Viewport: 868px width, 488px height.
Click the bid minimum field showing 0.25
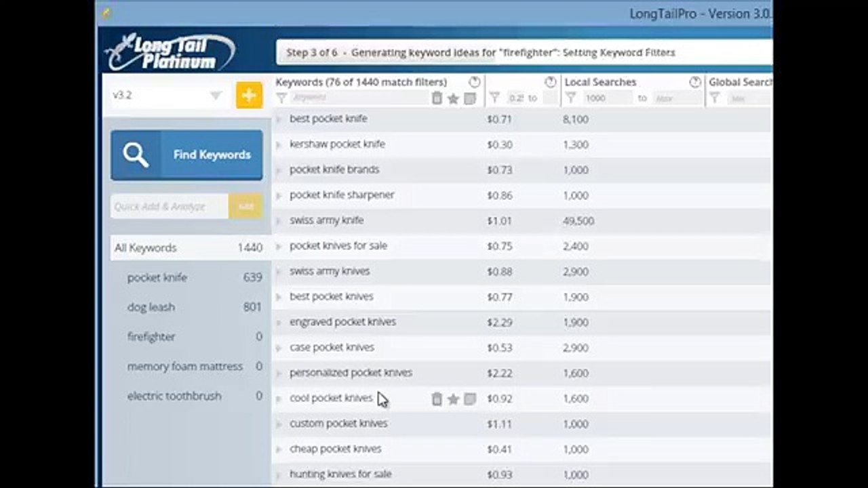coord(515,98)
